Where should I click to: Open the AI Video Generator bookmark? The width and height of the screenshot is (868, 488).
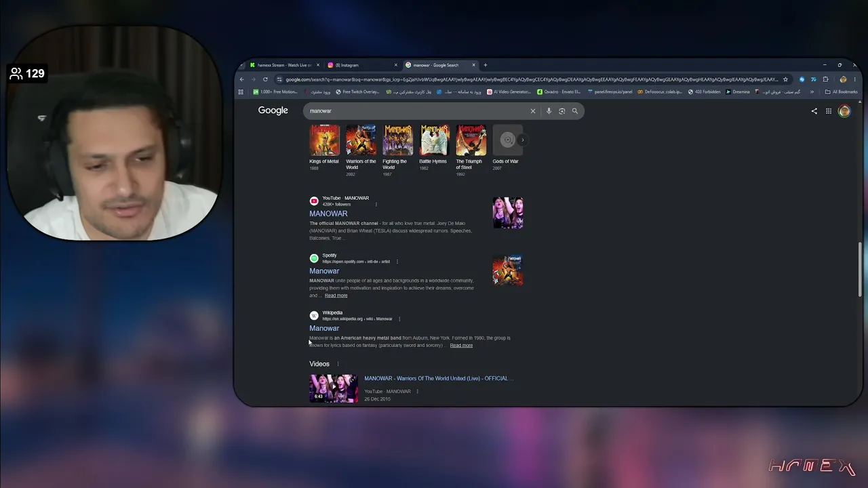click(x=509, y=91)
